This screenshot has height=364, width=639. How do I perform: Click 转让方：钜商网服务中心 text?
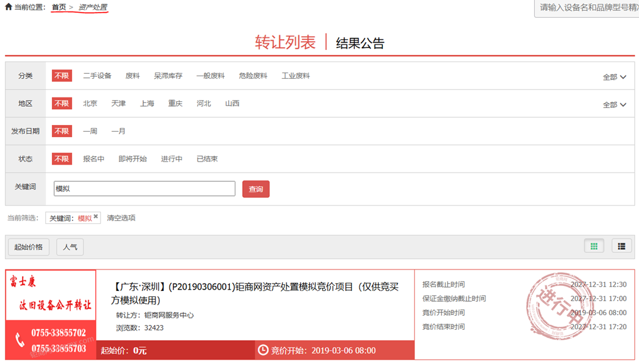(155, 315)
